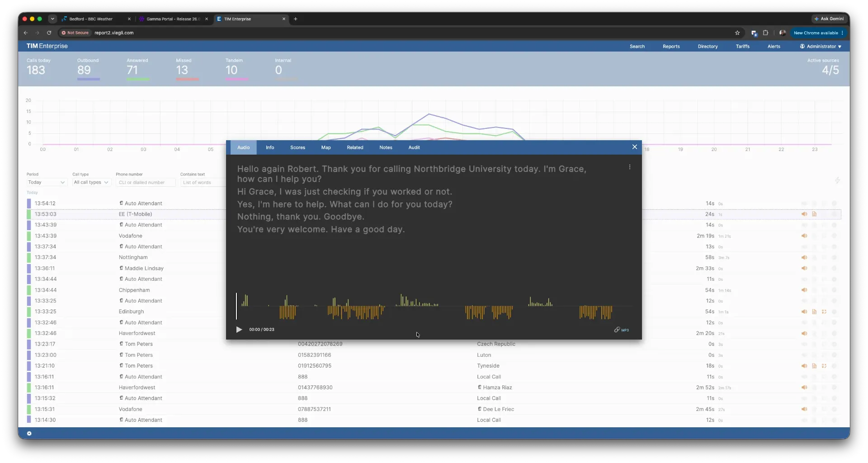Open the transcript three-dot options menu
The width and height of the screenshot is (868, 463).
pos(629,167)
